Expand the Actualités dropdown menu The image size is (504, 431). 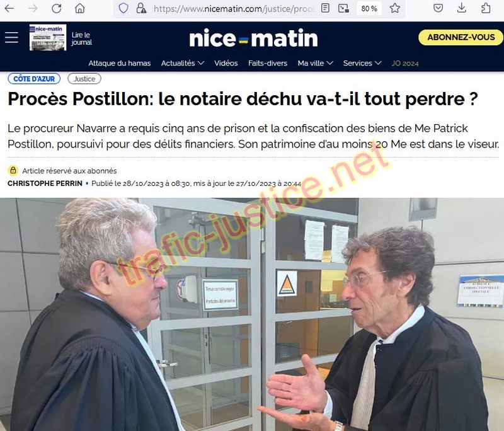(182, 63)
